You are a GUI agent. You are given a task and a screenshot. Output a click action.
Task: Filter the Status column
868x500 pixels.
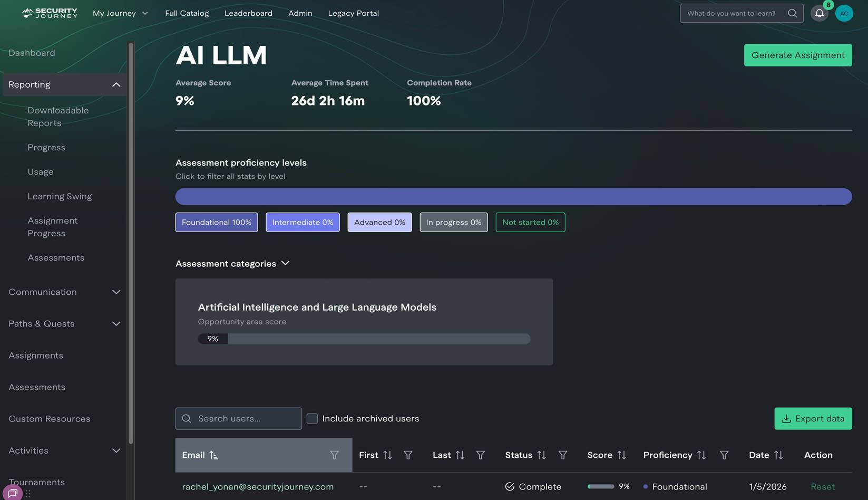coord(563,455)
